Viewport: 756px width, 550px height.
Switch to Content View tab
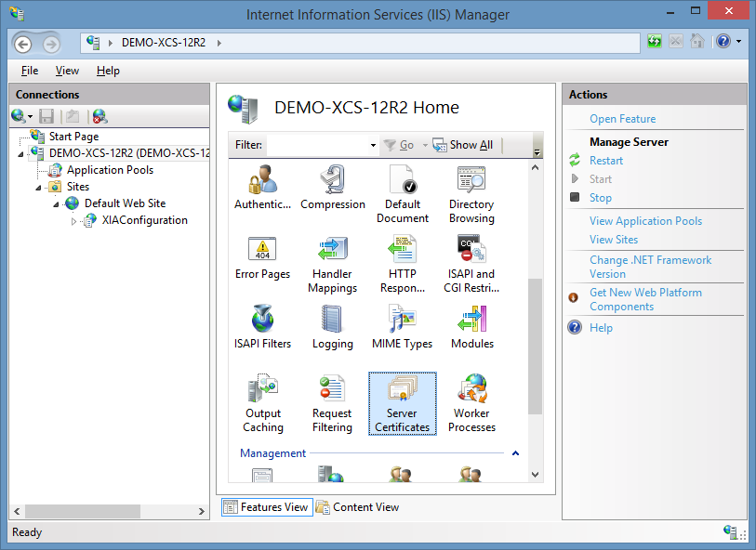click(x=358, y=507)
